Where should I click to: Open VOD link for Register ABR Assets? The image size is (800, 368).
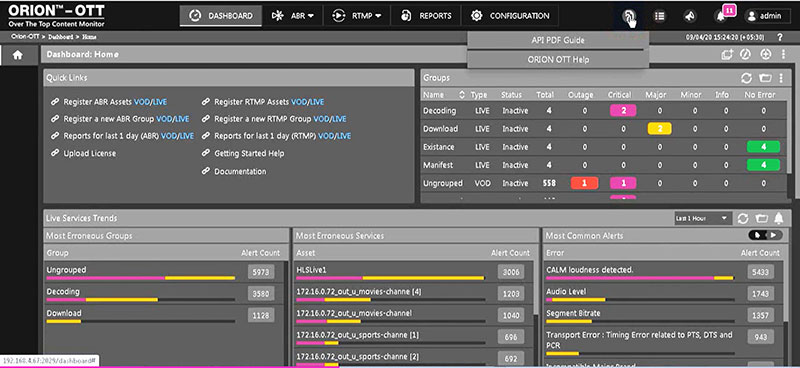141,102
